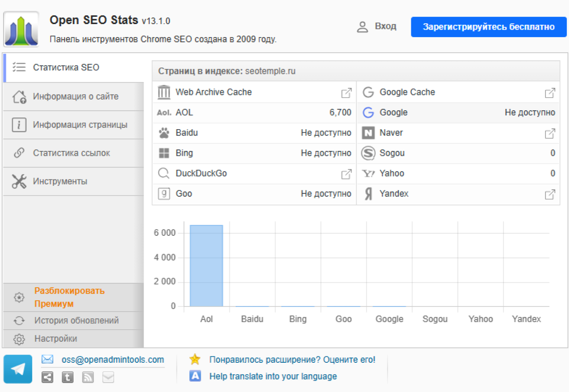This screenshot has height=392, width=569.
Task: Click the Web Archive Cache label
Action: click(x=214, y=92)
